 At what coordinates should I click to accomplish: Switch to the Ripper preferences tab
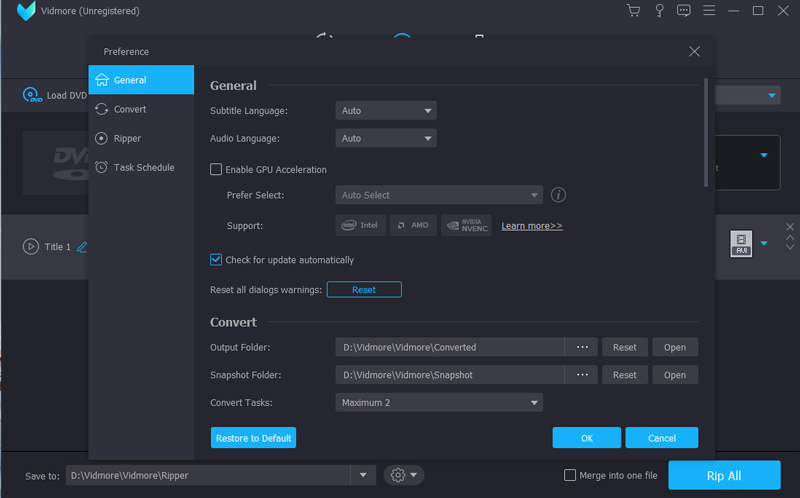[x=127, y=138]
